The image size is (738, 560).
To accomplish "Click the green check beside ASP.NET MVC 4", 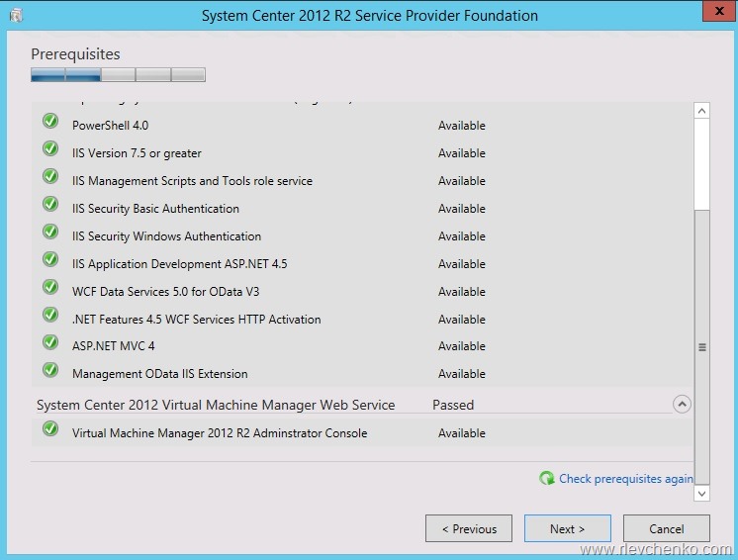I will [50, 342].
